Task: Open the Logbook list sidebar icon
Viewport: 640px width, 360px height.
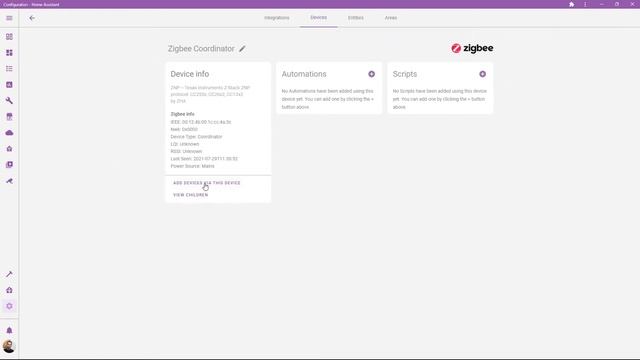Action: 9,69
